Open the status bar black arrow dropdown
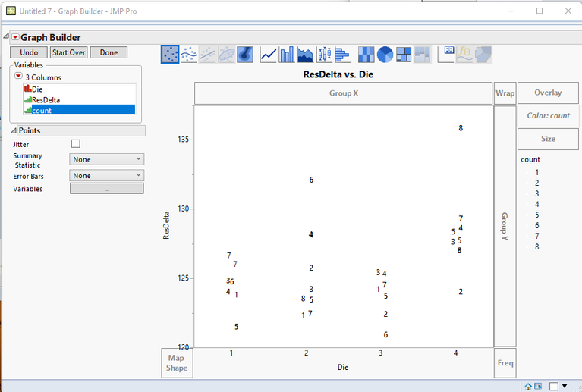The width and height of the screenshot is (582, 392). click(565, 387)
